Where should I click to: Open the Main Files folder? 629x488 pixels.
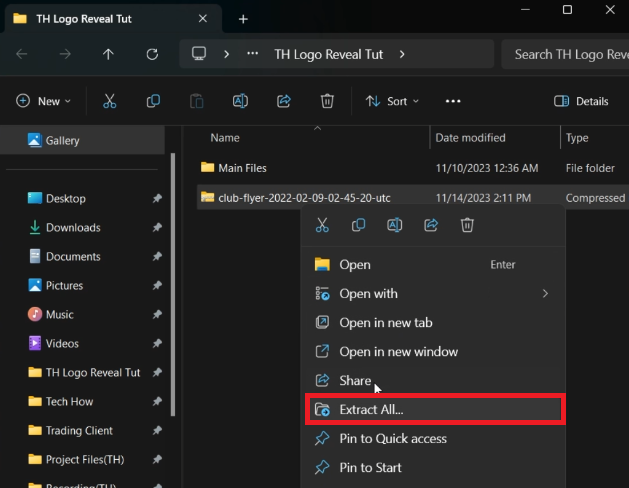[x=242, y=168]
